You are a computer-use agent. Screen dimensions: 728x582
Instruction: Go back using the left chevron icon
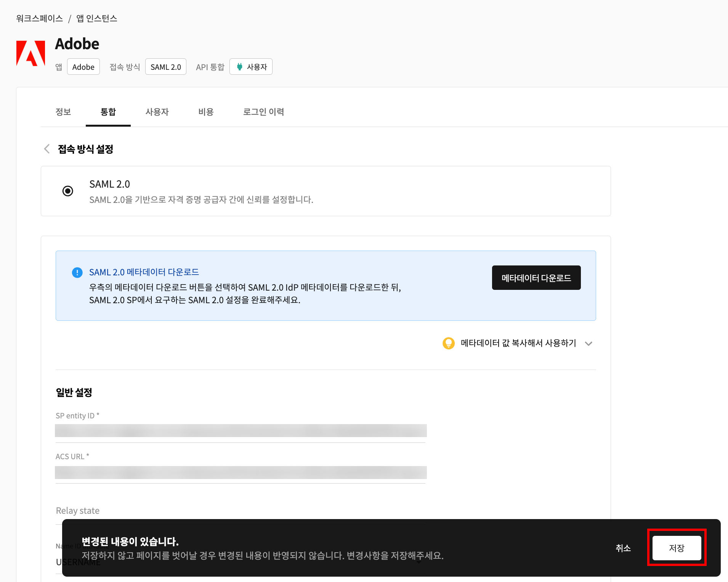(x=47, y=149)
